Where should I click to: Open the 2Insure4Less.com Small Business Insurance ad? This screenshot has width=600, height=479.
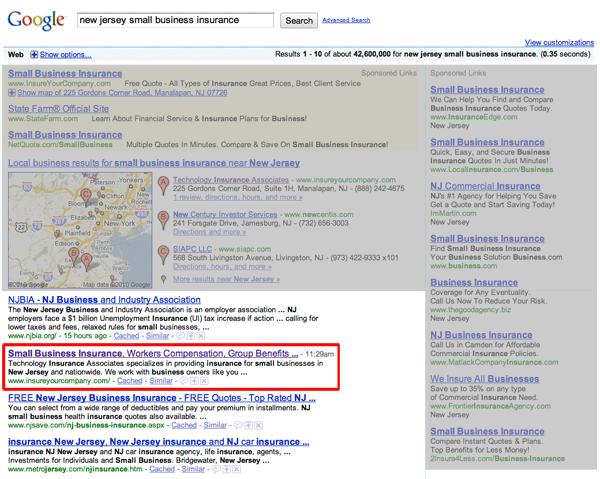pos(487,432)
